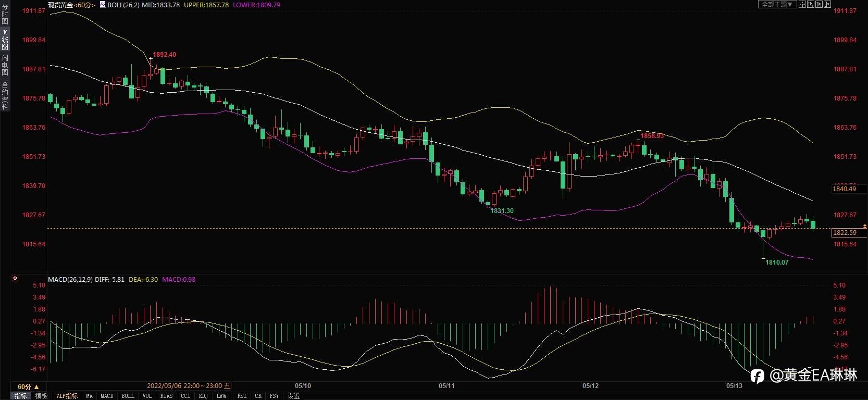This screenshot has width=868, height=400.
Task: Click the LOWER:1809.79 value
Action: [256, 5]
